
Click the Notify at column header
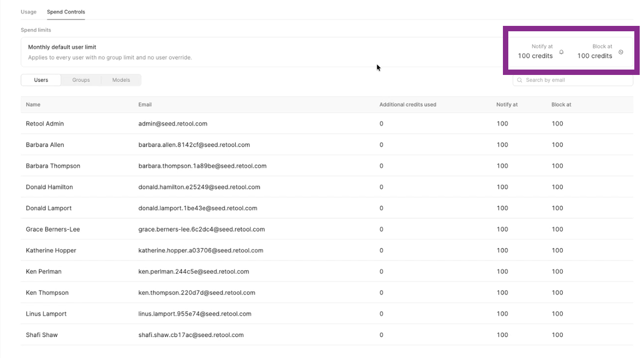coord(507,105)
